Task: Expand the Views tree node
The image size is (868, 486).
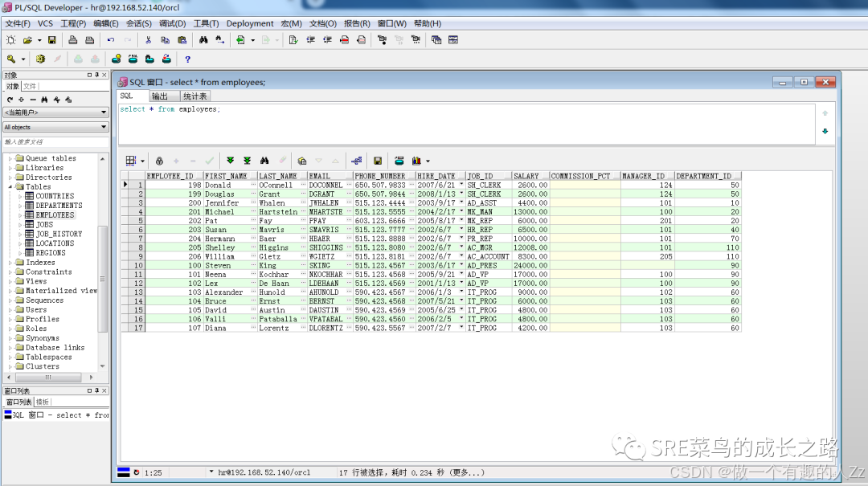Action: [x=10, y=281]
